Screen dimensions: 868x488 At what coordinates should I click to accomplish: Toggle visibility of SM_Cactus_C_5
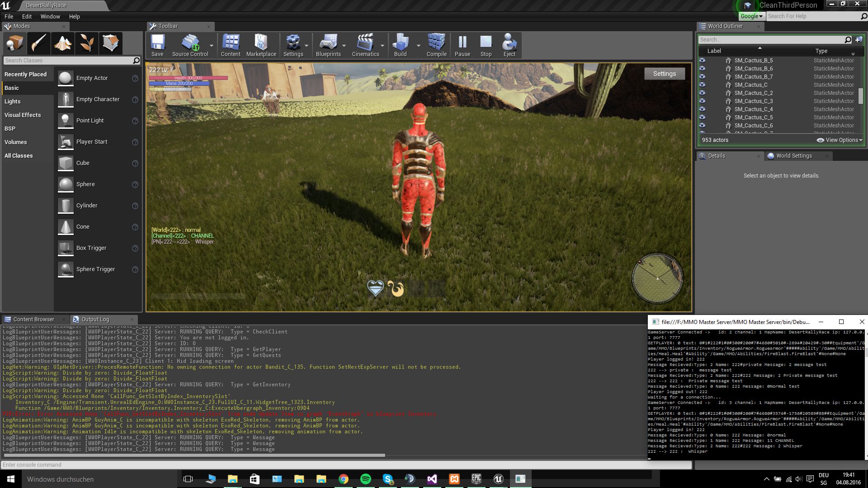click(702, 117)
